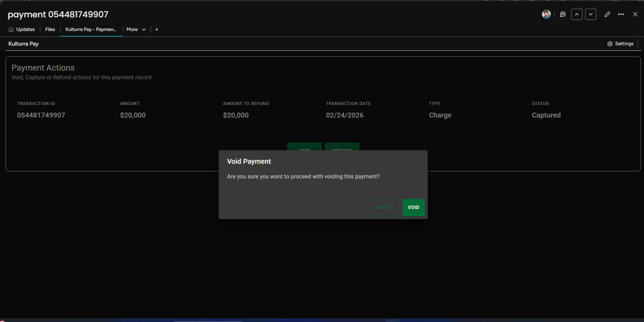Click the partially hidden REFUND button

coord(341,146)
